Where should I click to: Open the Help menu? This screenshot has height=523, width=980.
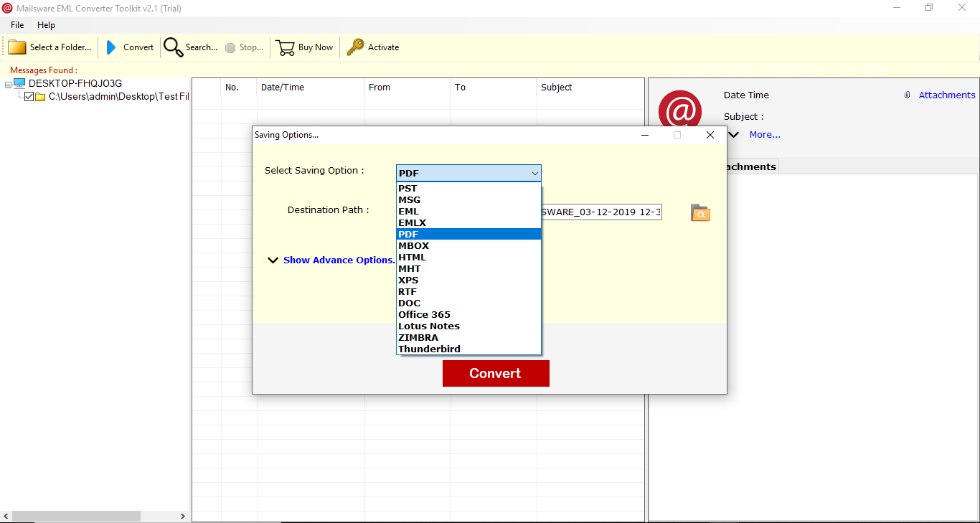click(x=46, y=25)
